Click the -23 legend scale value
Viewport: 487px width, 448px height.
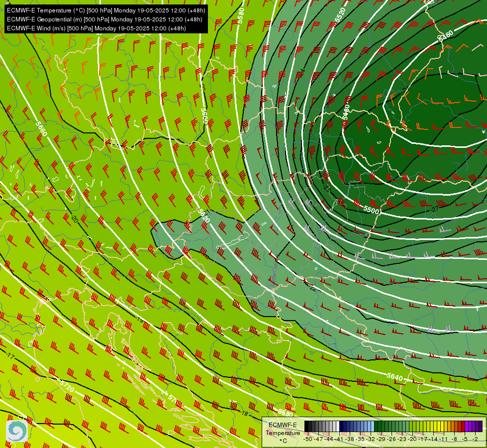[x=402, y=439]
